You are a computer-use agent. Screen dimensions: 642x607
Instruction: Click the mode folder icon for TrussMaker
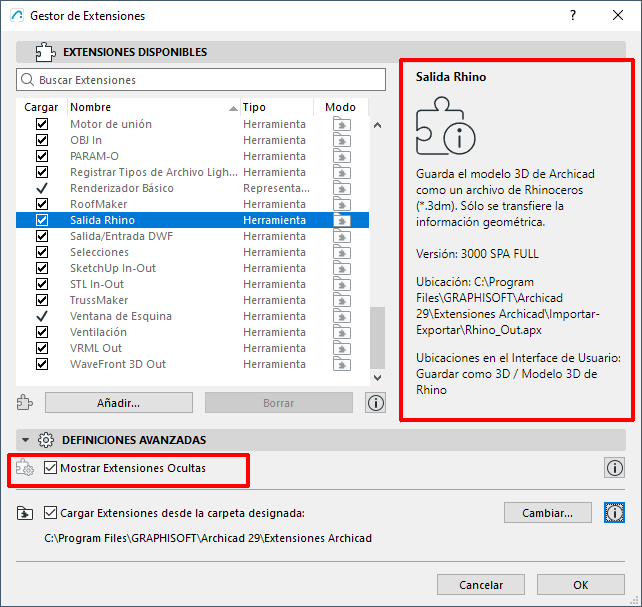click(342, 300)
